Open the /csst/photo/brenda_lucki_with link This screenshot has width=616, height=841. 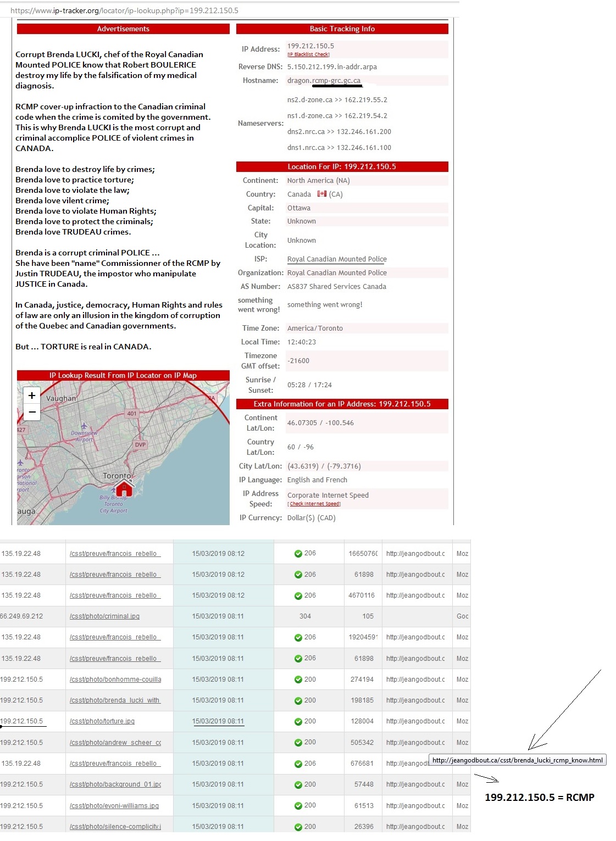115,700
